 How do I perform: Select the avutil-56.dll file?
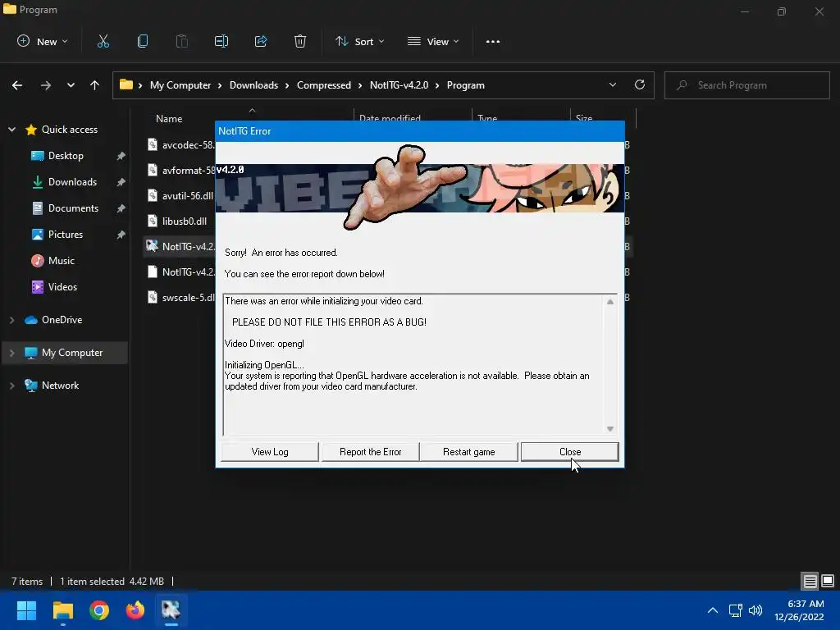[187, 195]
